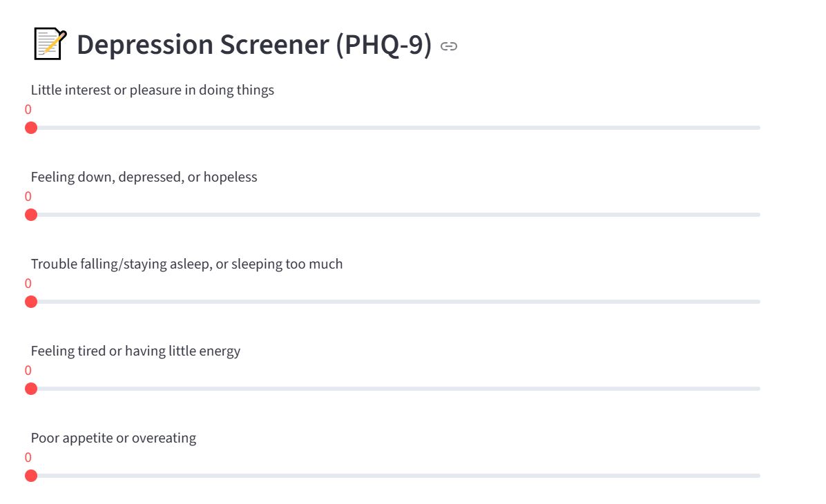The width and height of the screenshot is (826, 504).
Task: Click the track of the 'Feeling tired' slider
Action: point(395,389)
